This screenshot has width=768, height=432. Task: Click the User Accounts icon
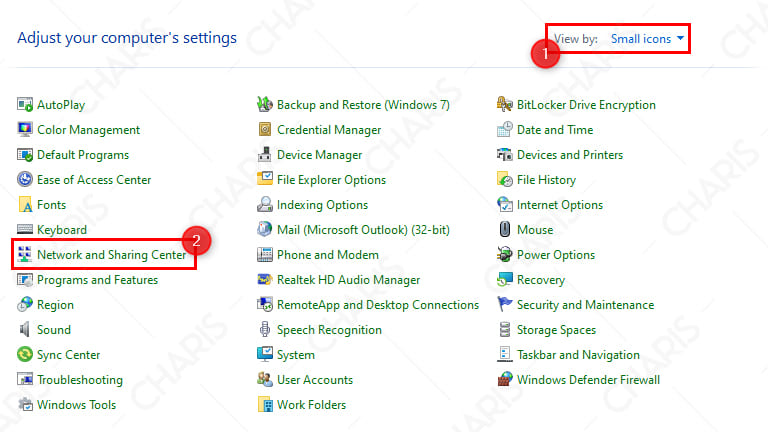point(265,379)
